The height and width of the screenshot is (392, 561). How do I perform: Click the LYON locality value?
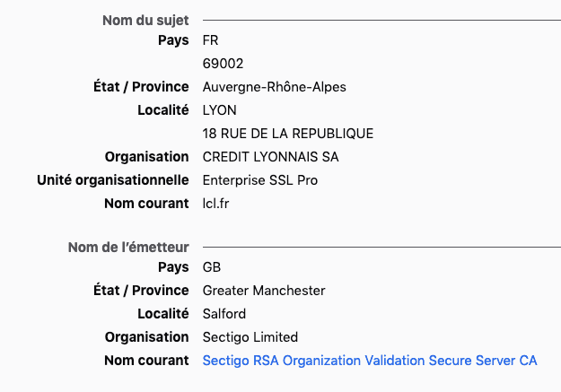pos(219,110)
